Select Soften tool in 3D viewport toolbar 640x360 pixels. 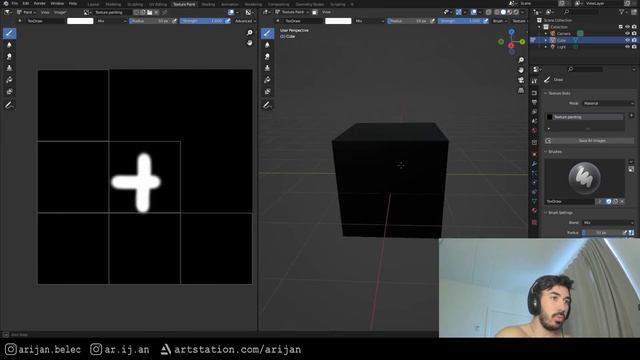[x=267, y=45]
